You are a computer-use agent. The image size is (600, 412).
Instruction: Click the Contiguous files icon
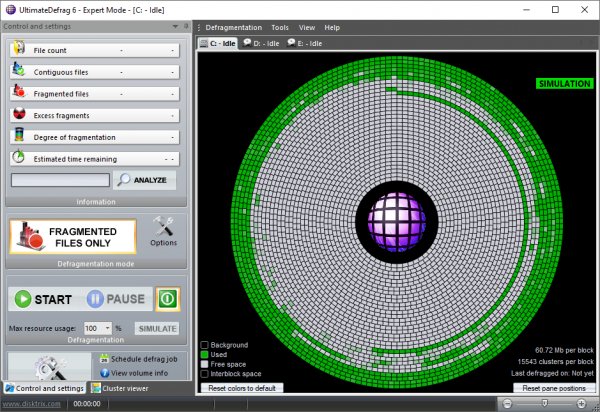pyautogui.click(x=18, y=69)
